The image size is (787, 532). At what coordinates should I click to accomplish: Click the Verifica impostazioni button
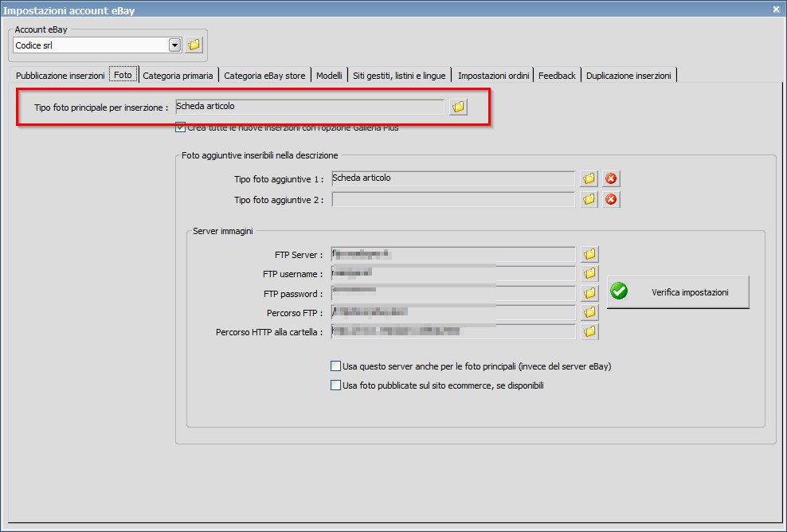(678, 292)
